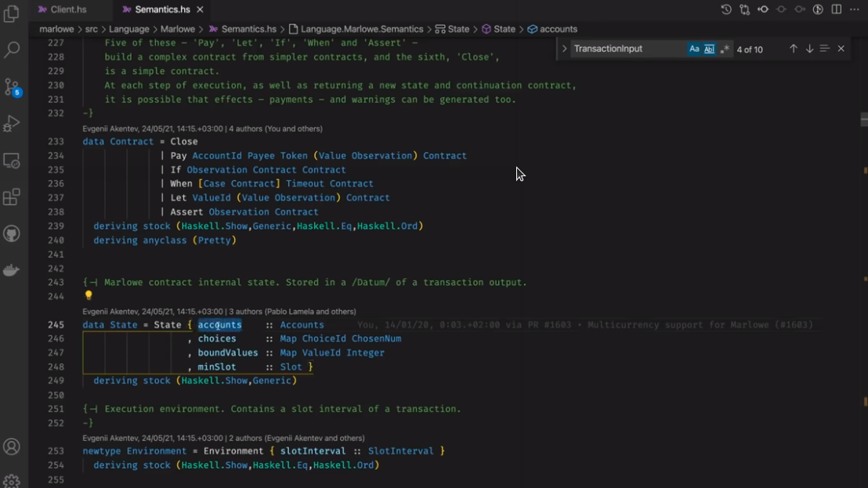
Task: Toggle Match Whole Word in find widget
Action: pyautogui.click(x=709, y=49)
